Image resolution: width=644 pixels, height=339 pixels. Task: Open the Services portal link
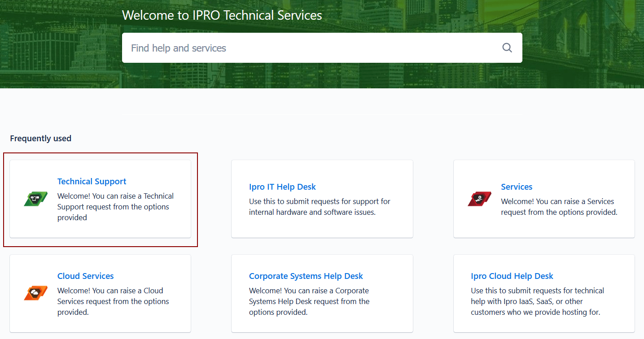tap(517, 187)
